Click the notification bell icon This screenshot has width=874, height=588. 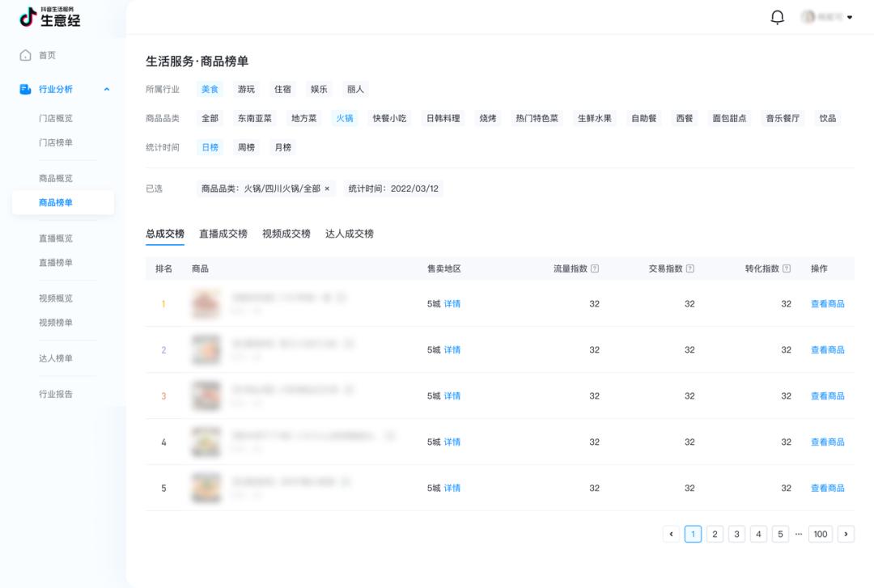click(x=777, y=16)
